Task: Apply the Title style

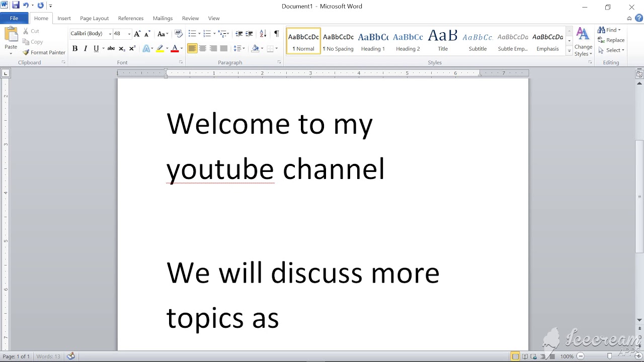Action: 443,41
